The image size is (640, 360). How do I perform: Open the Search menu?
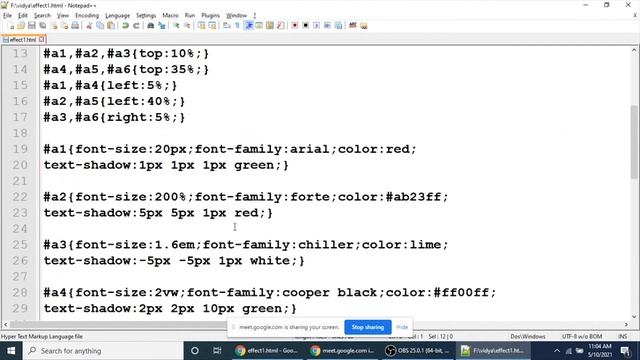pos(42,16)
